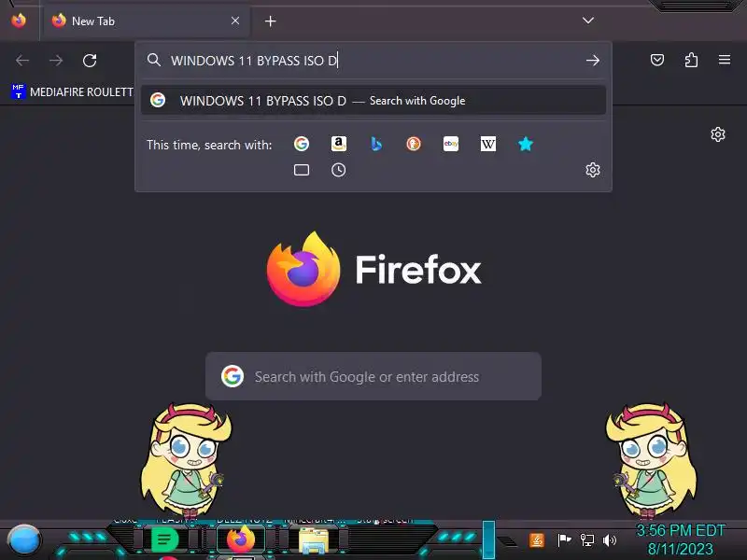This screenshot has height=560, width=747.
Task: Open the Java tray icon
Action: (536, 540)
